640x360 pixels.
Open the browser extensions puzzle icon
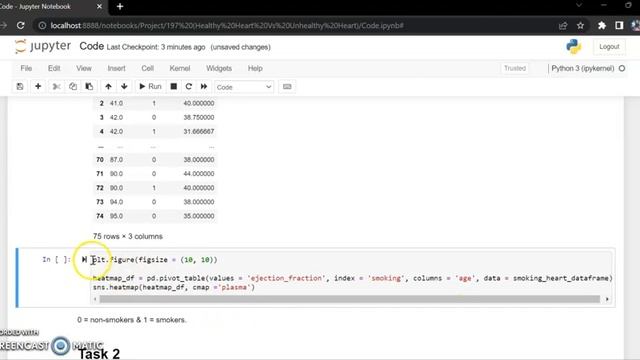click(602, 26)
